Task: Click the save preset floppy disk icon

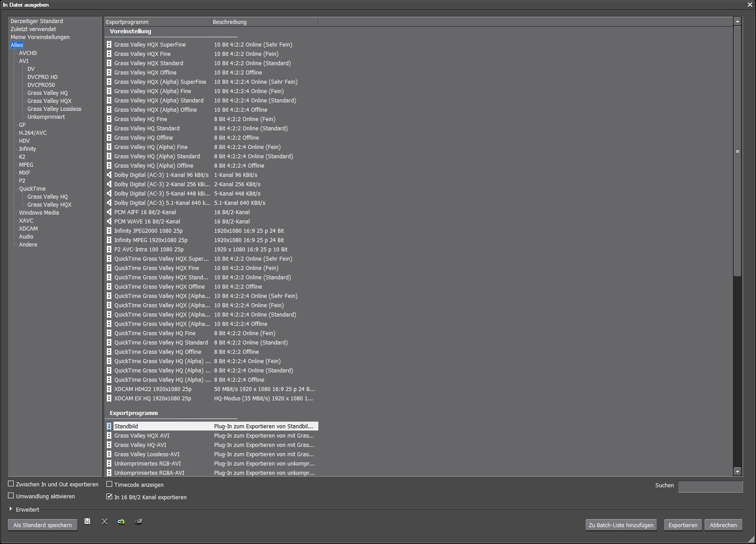Action: [x=87, y=521]
